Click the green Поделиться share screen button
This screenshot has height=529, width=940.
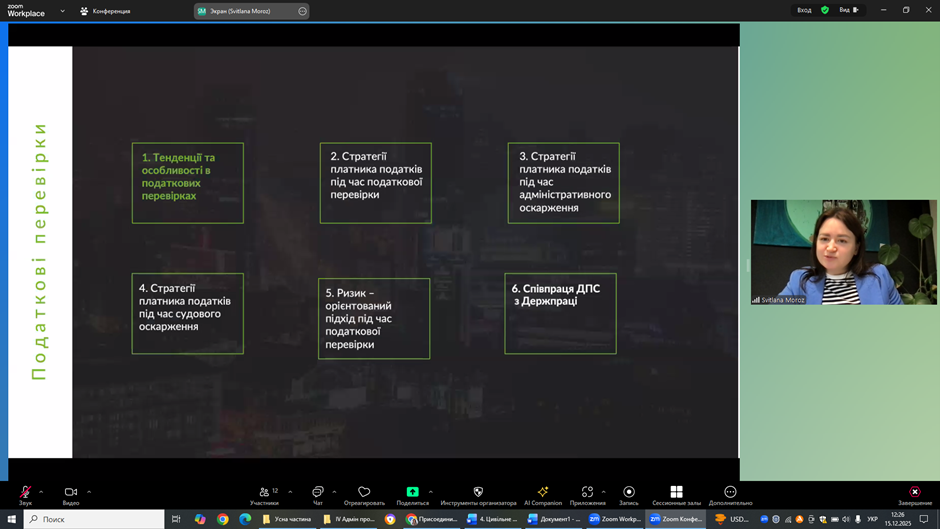point(412,493)
